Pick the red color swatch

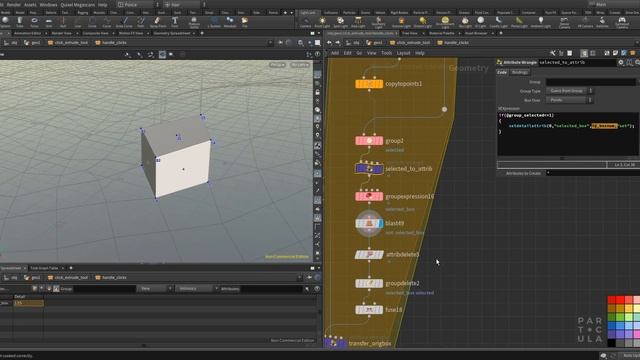pos(611,300)
